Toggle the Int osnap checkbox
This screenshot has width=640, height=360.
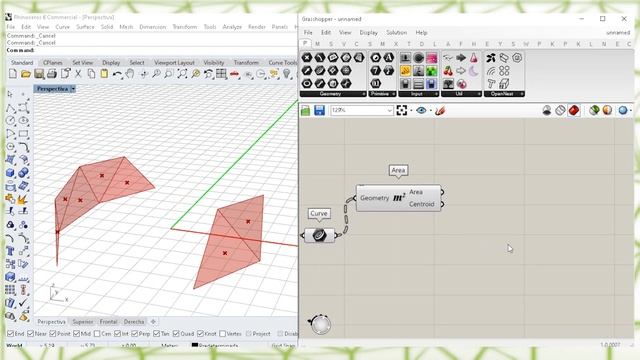118,333
